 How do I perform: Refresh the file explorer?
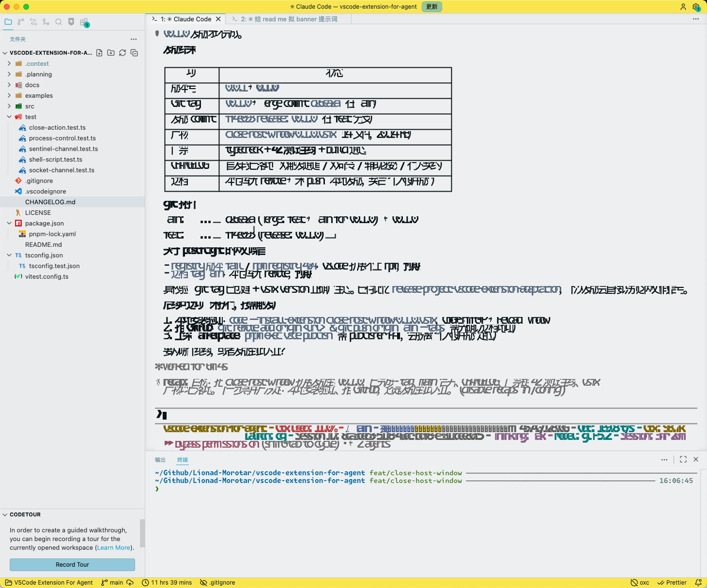(x=123, y=53)
